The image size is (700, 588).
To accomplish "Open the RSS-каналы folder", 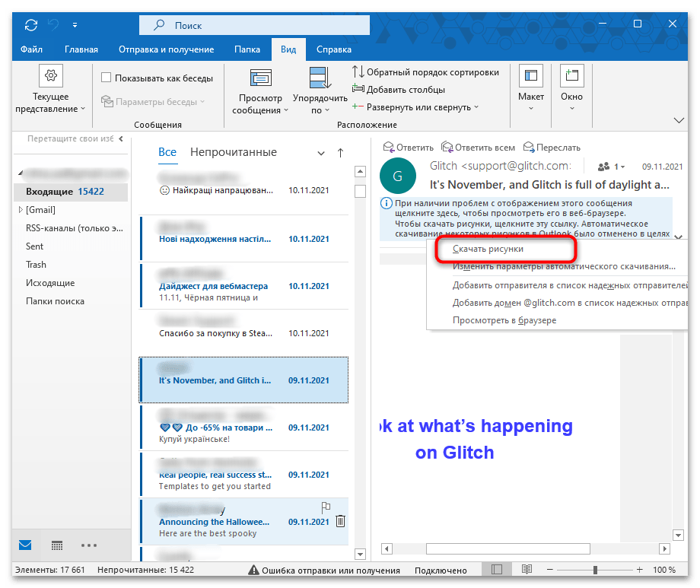I will coord(74,228).
